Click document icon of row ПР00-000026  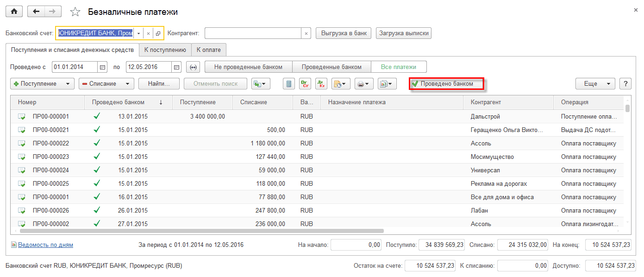coord(22,211)
